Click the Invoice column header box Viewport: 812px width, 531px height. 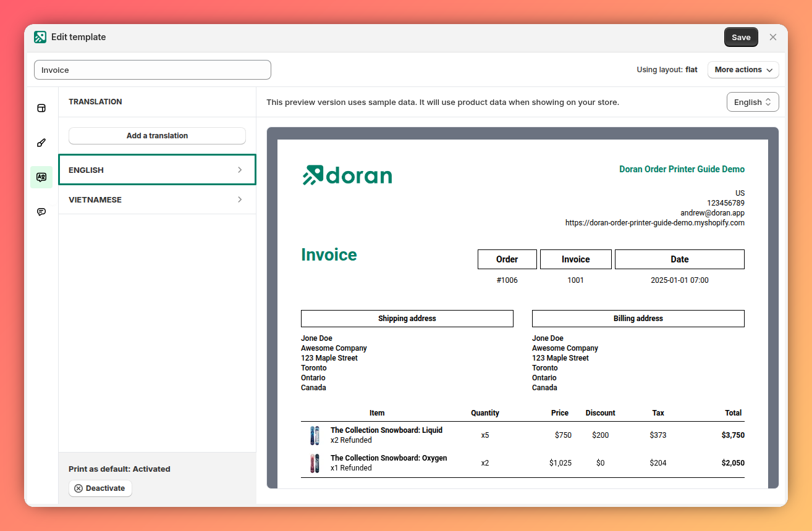pyautogui.click(x=576, y=259)
